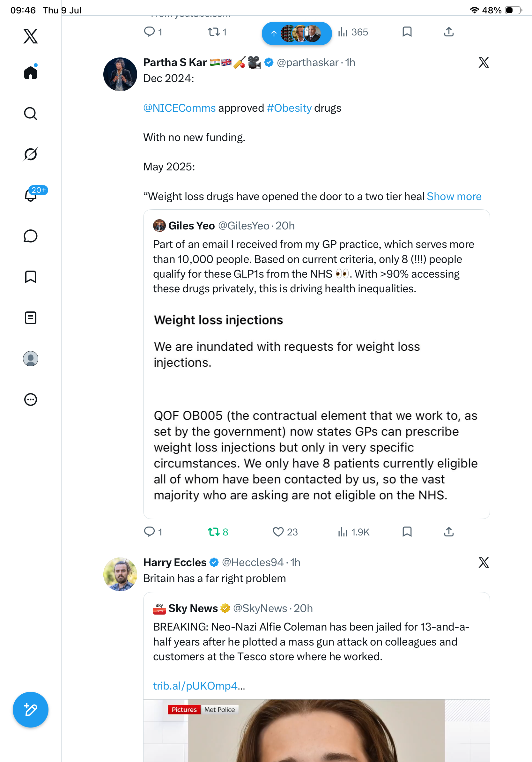Open trib.al link in Sky News post
This screenshot has height=762, width=532.
pos(199,686)
